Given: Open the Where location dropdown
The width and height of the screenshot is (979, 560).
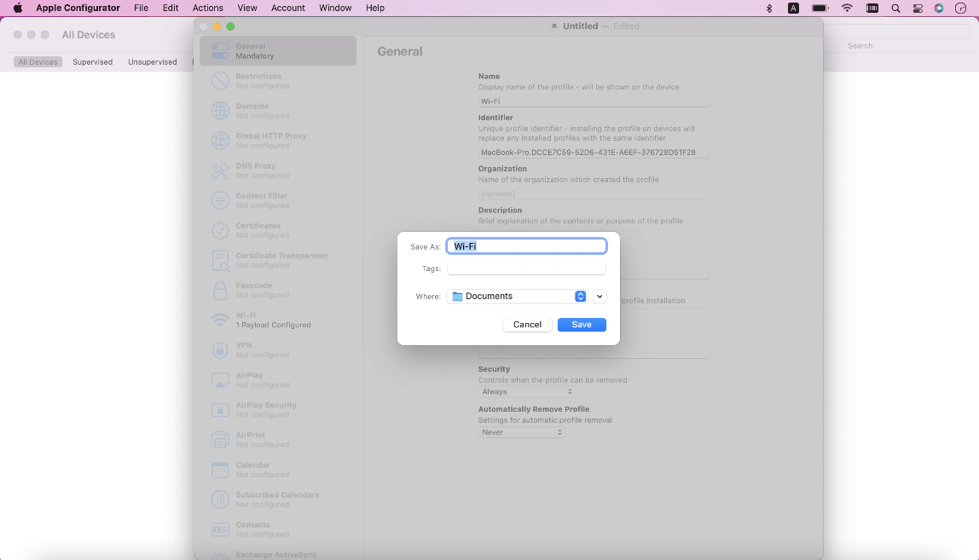Looking at the screenshot, I should click(x=518, y=297).
